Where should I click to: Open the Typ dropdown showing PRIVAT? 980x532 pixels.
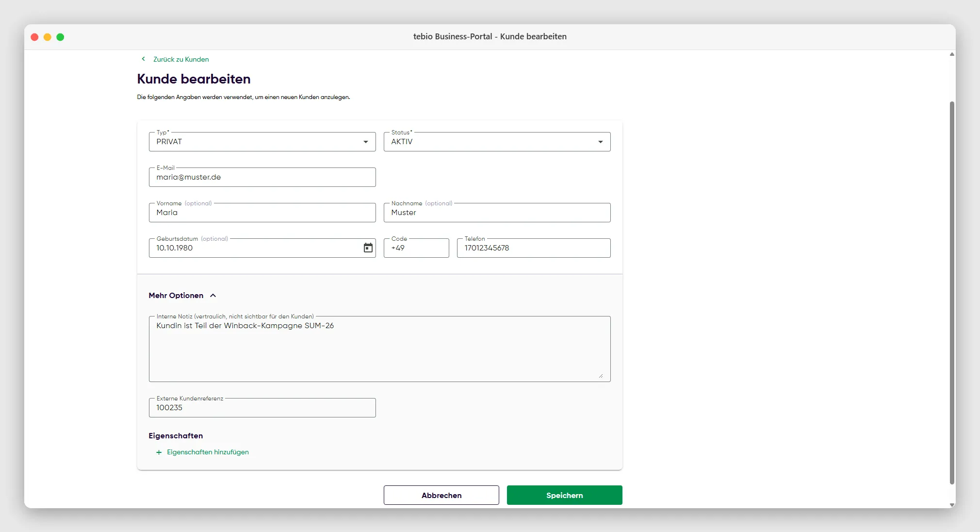coord(262,142)
